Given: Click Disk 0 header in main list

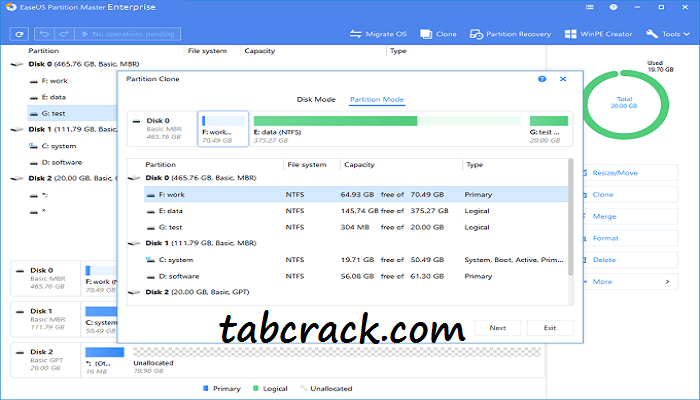Looking at the screenshot, I should pos(83,64).
